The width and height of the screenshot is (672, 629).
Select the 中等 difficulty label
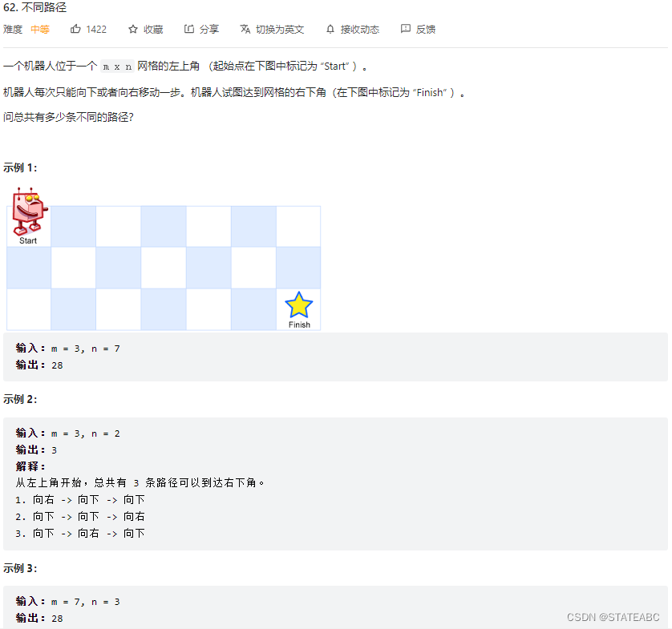(x=38, y=29)
